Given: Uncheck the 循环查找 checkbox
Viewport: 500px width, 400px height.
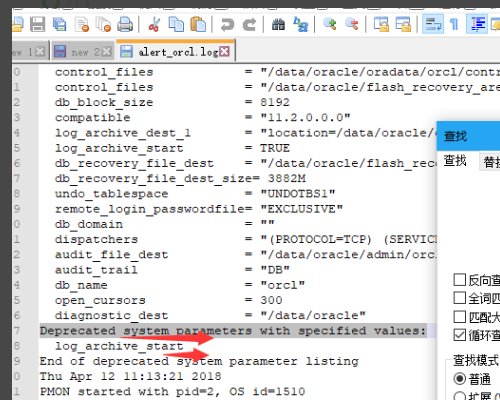Looking at the screenshot, I should pyautogui.click(x=460, y=335).
